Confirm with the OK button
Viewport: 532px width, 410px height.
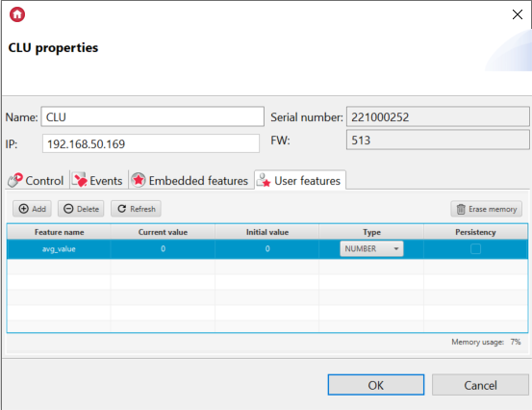(376, 385)
